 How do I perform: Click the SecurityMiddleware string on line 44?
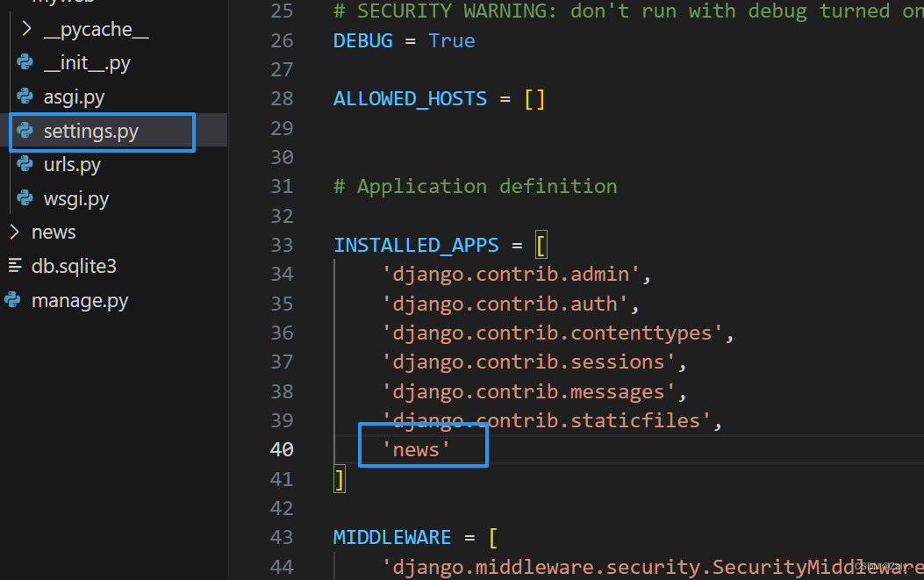652,567
